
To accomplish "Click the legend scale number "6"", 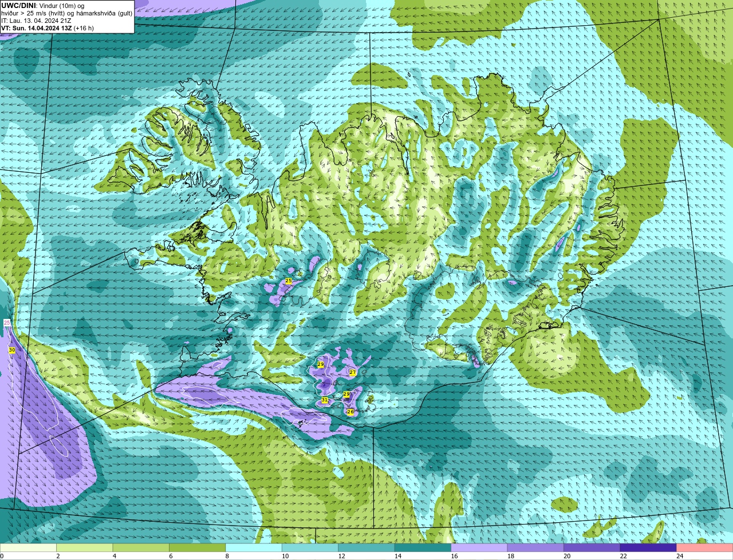I will coord(171,556).
